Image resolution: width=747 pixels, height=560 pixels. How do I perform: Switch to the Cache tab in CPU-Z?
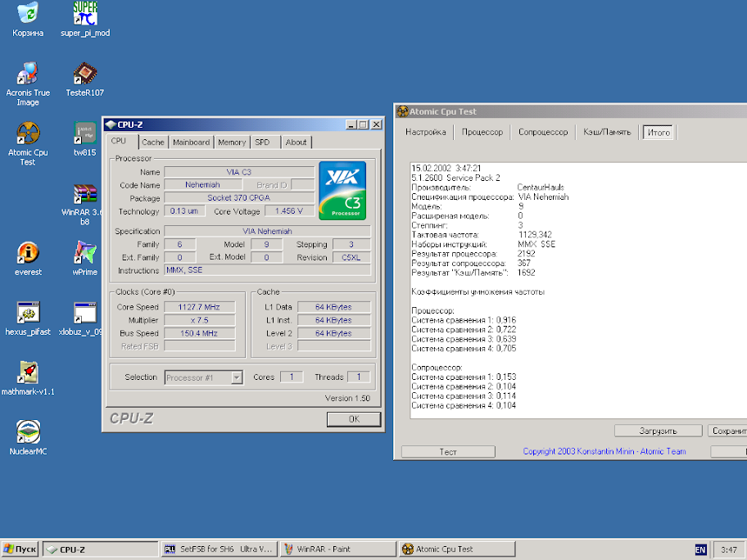[x=153, y=142]
